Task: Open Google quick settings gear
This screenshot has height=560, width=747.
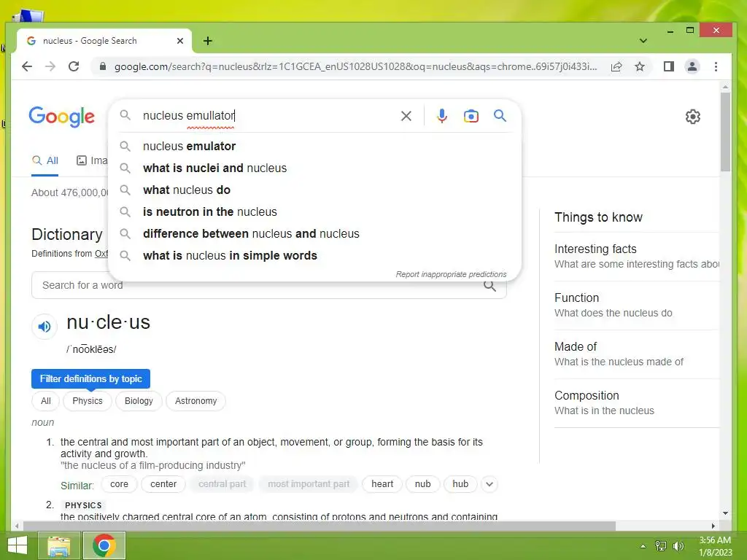Action: tap(693, 117)
